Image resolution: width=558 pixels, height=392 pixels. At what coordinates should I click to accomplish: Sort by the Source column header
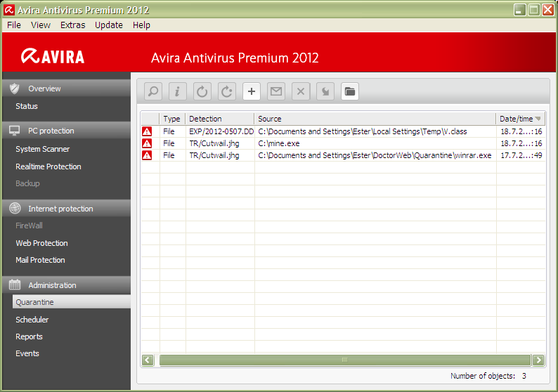pyautogui.click(x=375, y=119)
